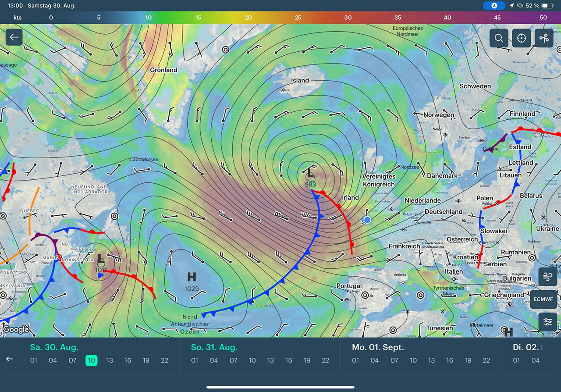Select So. 31. Aug. day header
Screen dimensions: 561x392
214,347
